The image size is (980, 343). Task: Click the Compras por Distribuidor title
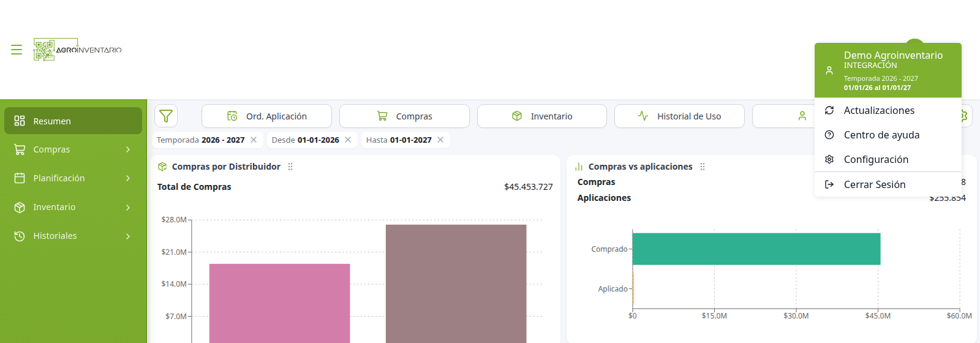pos(226,167)
